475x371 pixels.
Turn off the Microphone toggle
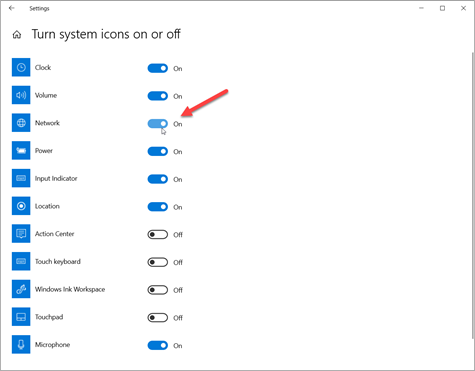click(x=158, y=345)
